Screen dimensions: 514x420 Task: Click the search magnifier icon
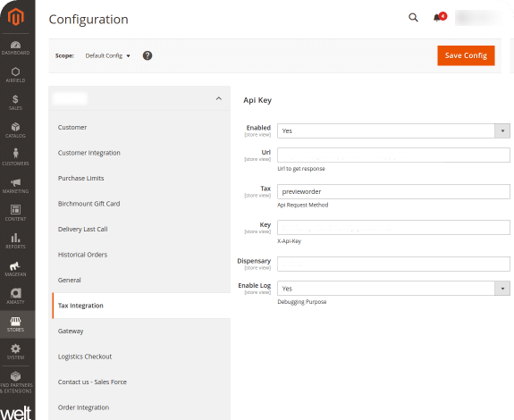(413, 17)
